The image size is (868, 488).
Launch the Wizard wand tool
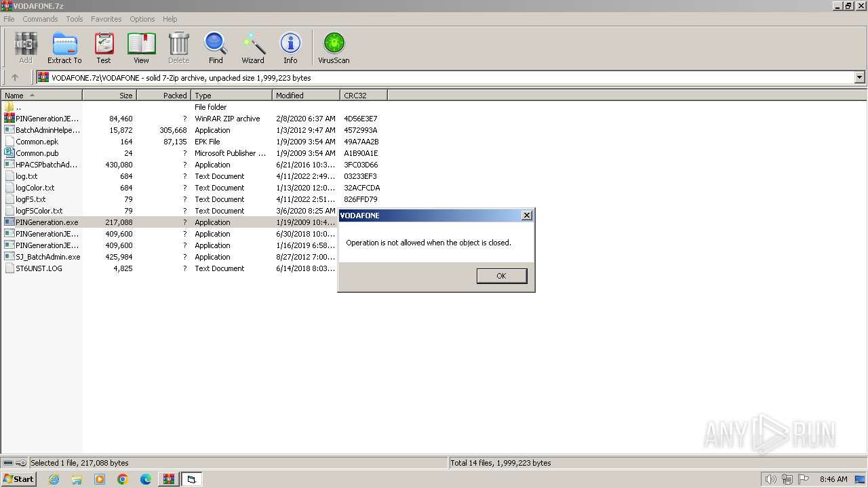point(253,48)
